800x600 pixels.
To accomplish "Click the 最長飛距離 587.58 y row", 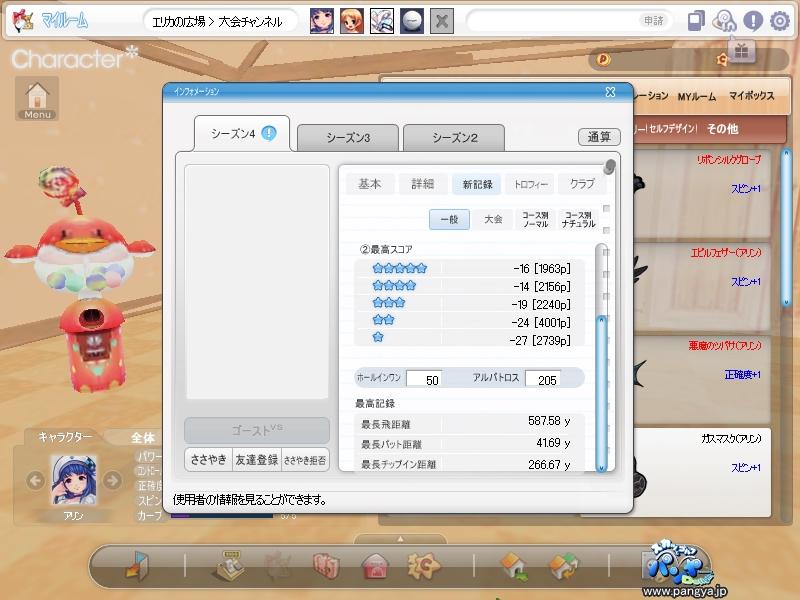I will pyautogui.click(x=469, y=422).
